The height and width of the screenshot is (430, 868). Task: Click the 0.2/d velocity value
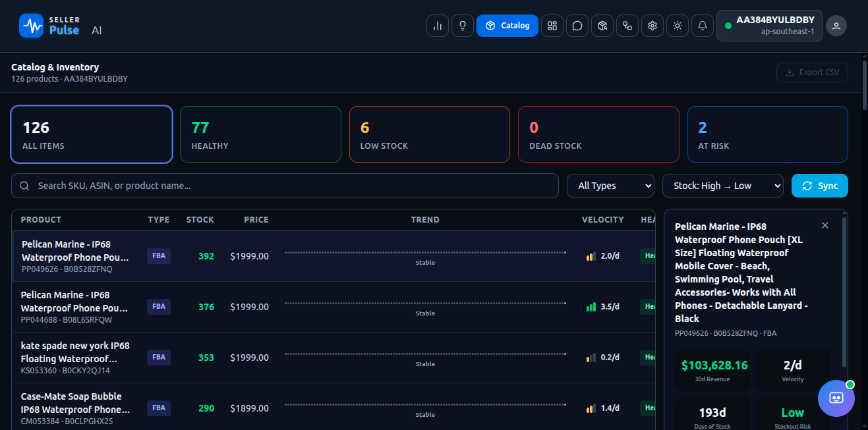pos(610,358)
